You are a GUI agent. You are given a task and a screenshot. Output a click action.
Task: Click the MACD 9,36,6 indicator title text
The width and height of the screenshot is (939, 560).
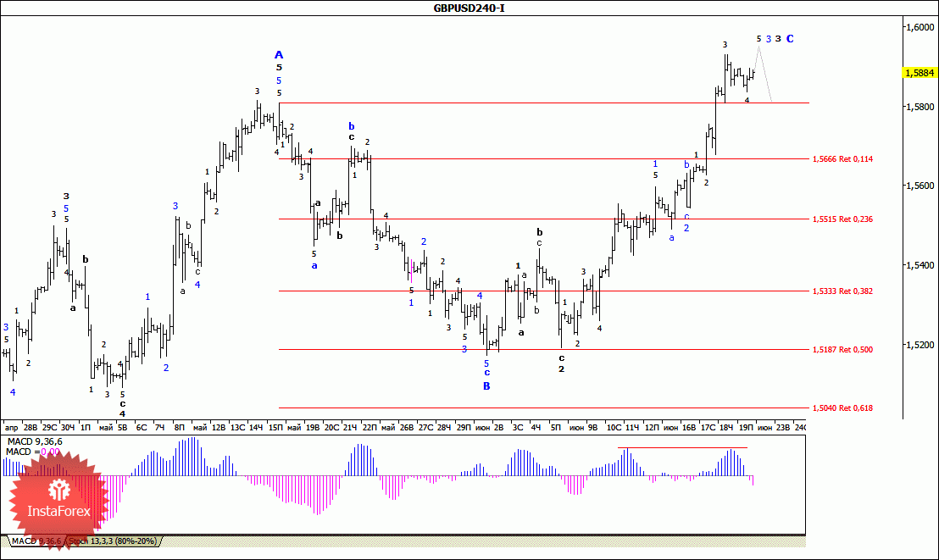click(x=35, y=441)
